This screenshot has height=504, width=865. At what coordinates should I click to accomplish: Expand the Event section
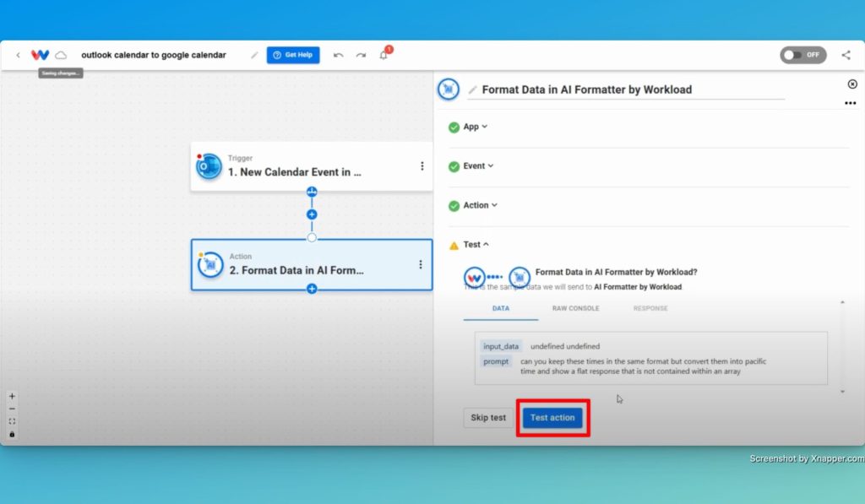478,166
